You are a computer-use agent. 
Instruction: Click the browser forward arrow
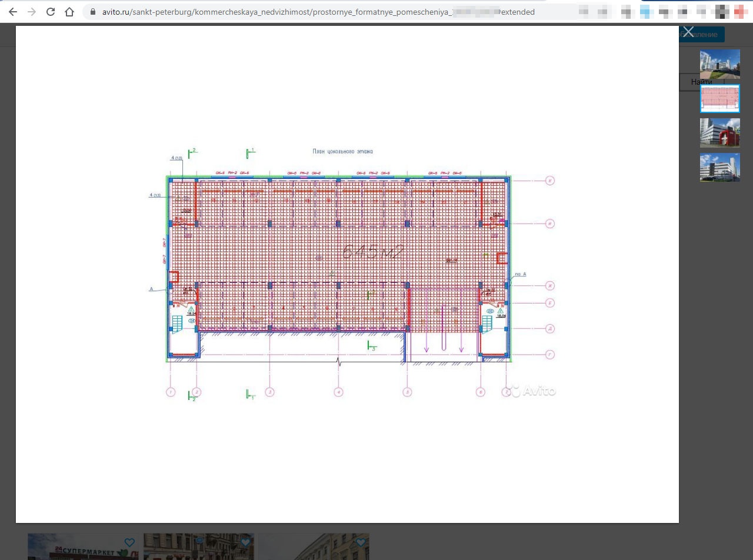[x=32, y=12]
